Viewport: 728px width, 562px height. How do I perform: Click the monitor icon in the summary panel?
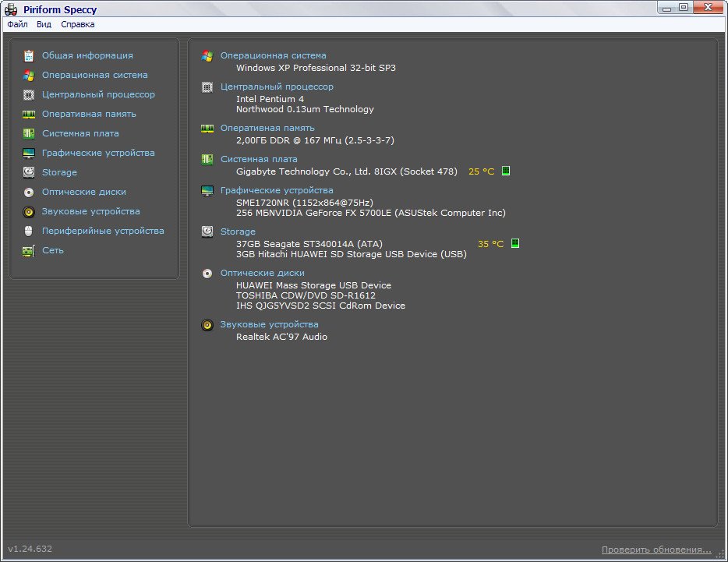click(x=207, y=190)
